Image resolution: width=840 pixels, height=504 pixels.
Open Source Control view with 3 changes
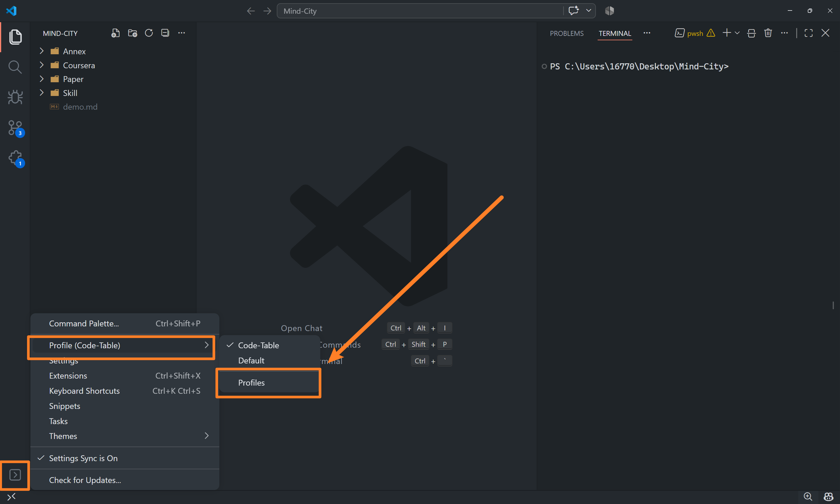(16, 128)
